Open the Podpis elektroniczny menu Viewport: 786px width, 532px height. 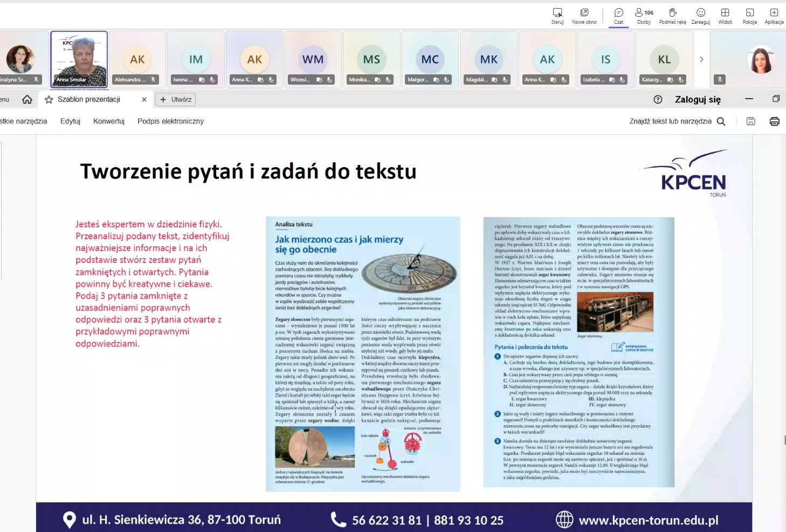click(x=171, y=121)
